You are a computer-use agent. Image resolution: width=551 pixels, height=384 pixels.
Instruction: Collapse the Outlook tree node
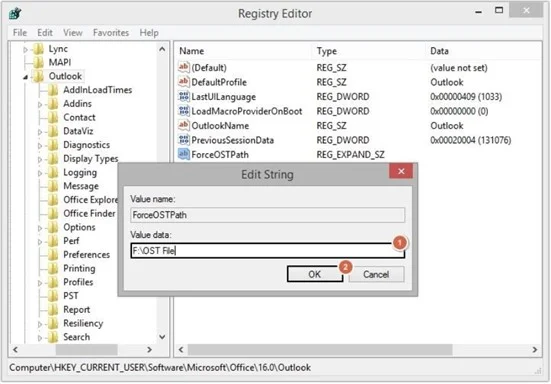[x=25, y=77]
